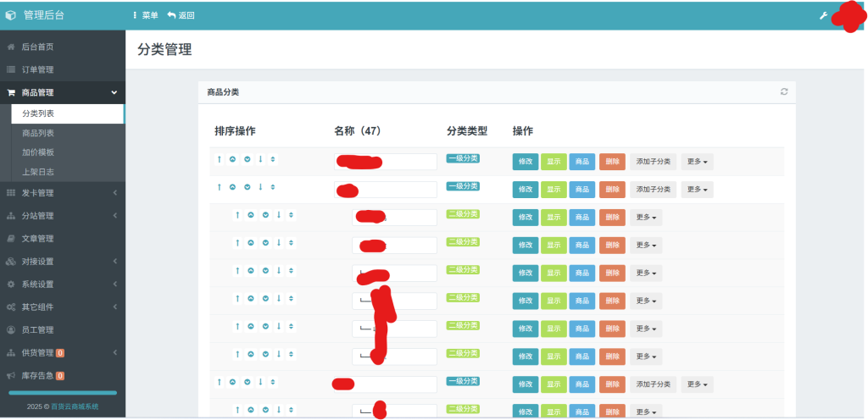
Task: Move second 一级分类 row down one
Action: click(x=247, y=187)
